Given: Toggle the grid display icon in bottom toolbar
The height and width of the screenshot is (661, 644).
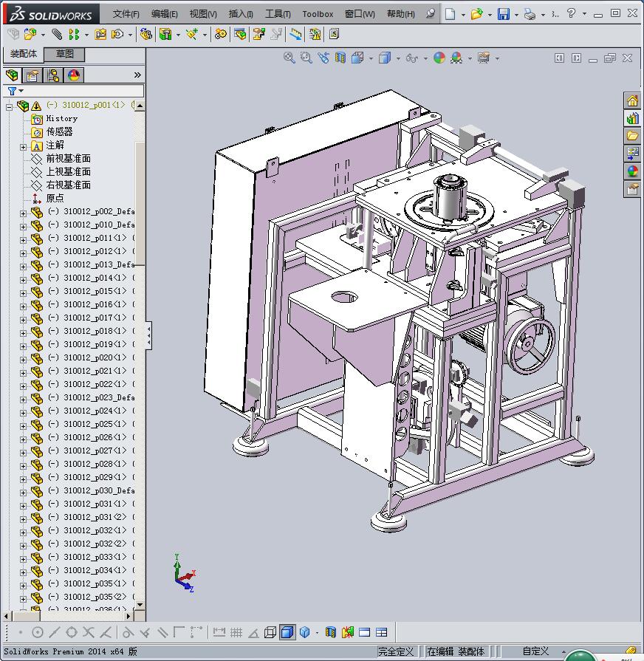Looking at the screenshot, I should (236, 632).
